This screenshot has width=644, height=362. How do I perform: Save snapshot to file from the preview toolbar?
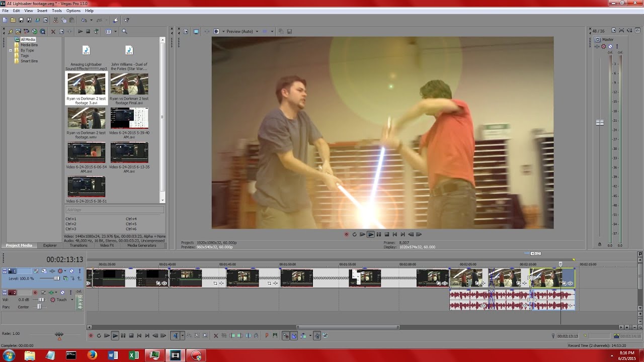click(x=289, y=31)
